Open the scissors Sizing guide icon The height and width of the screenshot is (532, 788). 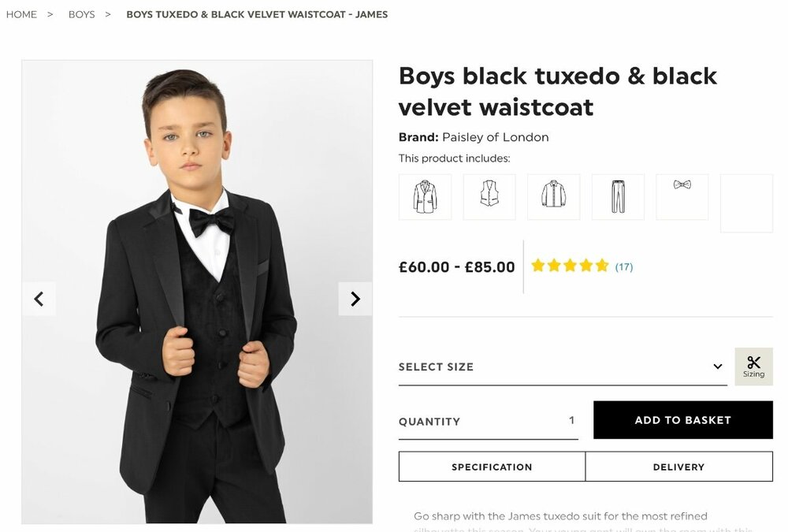pos(753,366)
